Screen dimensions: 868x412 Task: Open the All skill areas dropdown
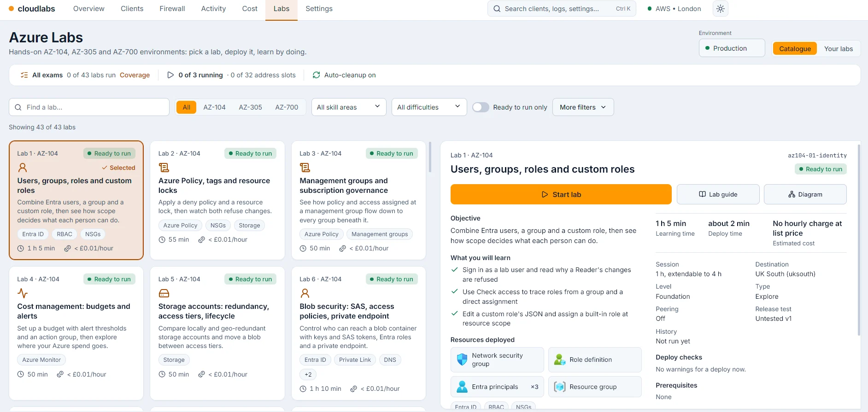coord(349,107)
